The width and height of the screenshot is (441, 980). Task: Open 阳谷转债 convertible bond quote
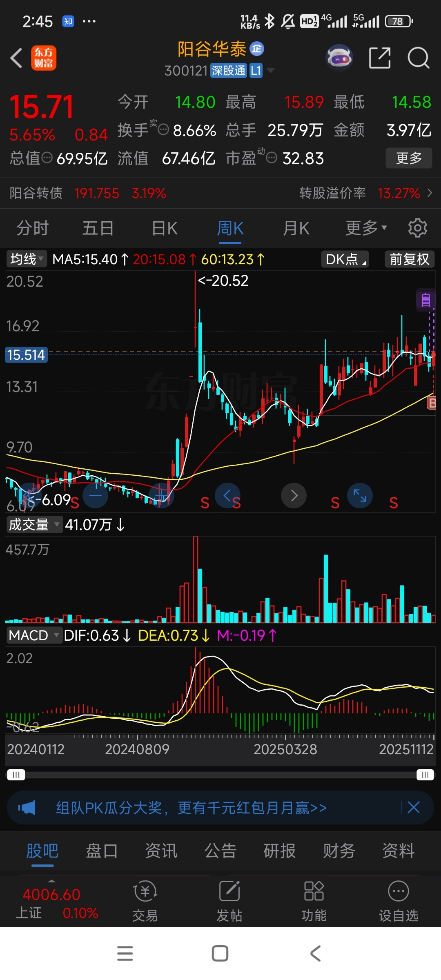(88, 193)
